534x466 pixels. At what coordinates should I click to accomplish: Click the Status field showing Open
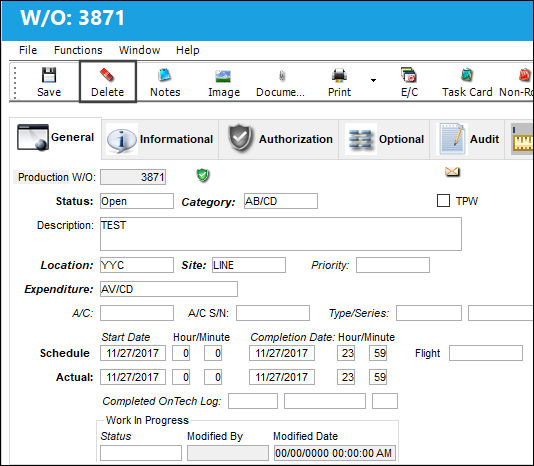137,201
